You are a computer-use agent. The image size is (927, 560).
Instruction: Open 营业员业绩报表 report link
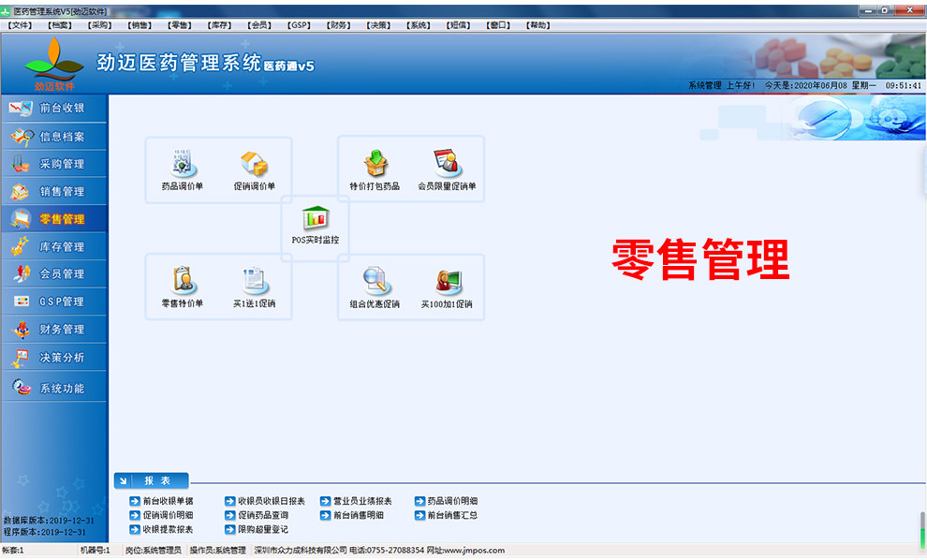(362, 501)
